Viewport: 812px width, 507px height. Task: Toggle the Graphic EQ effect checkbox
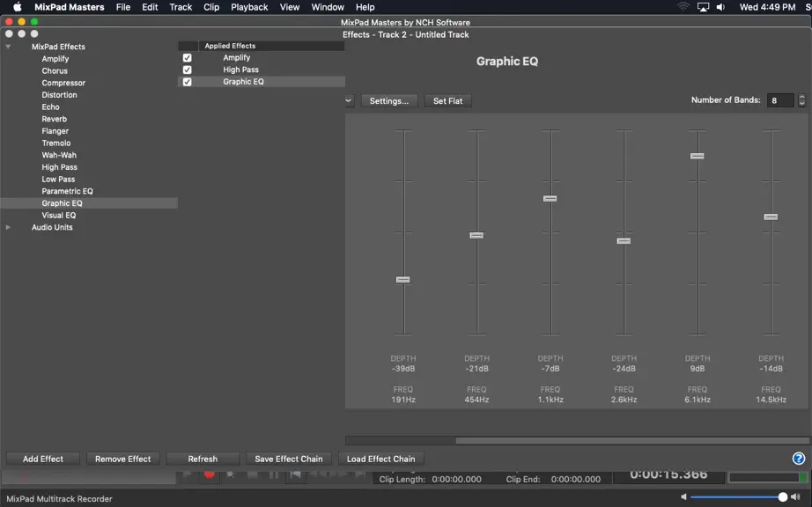click(x=187, y=82)
